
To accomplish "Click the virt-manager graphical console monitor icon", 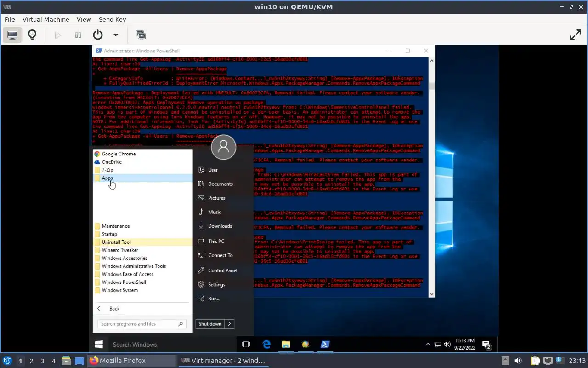I will [x=12, y=35].
